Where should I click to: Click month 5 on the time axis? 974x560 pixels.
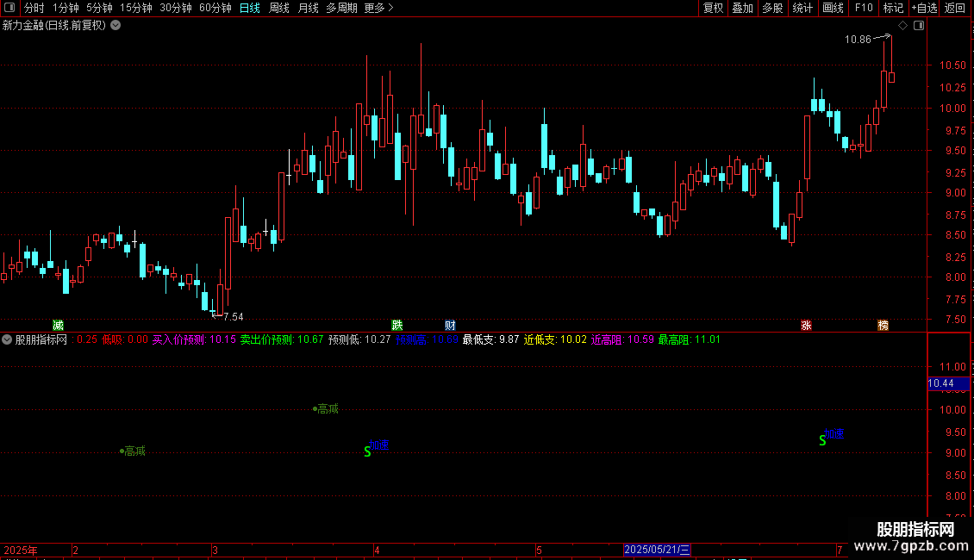[539, 550]
